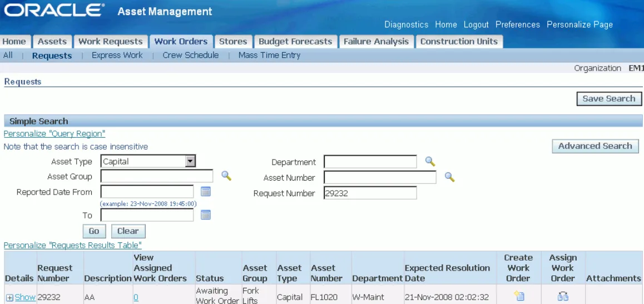The width and height of the screenshot is (644, 304).
Task: Open the Stores tab
Action: [x=233, y=42]
